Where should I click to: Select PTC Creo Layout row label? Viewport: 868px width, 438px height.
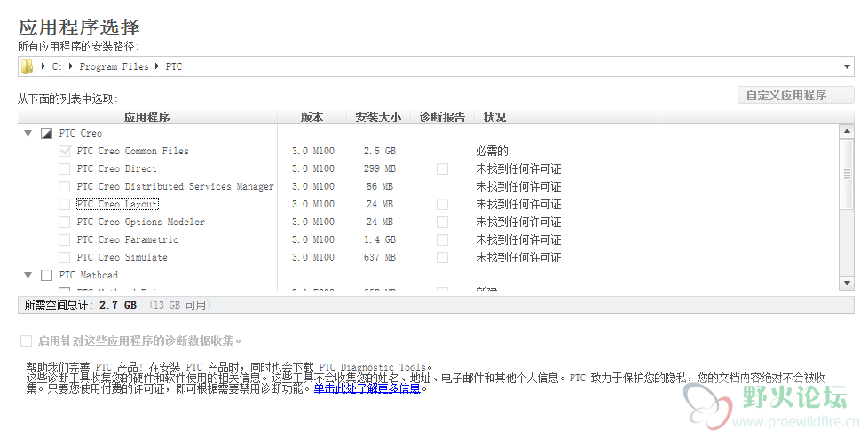coord(117,204)
